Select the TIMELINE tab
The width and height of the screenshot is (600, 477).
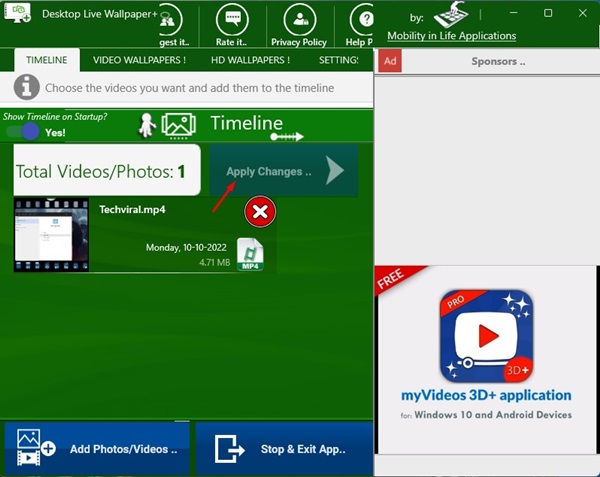(47, 60)
